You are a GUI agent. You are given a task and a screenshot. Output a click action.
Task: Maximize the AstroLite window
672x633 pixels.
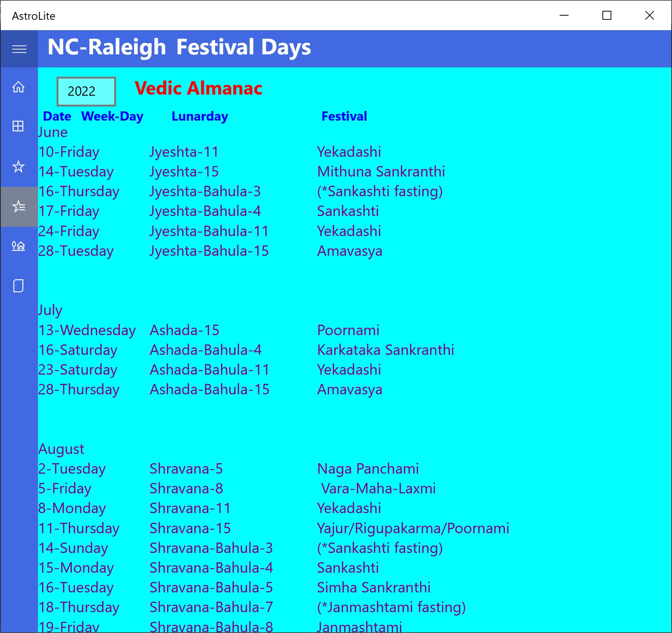pyautogui.click(x=607, y=15)
